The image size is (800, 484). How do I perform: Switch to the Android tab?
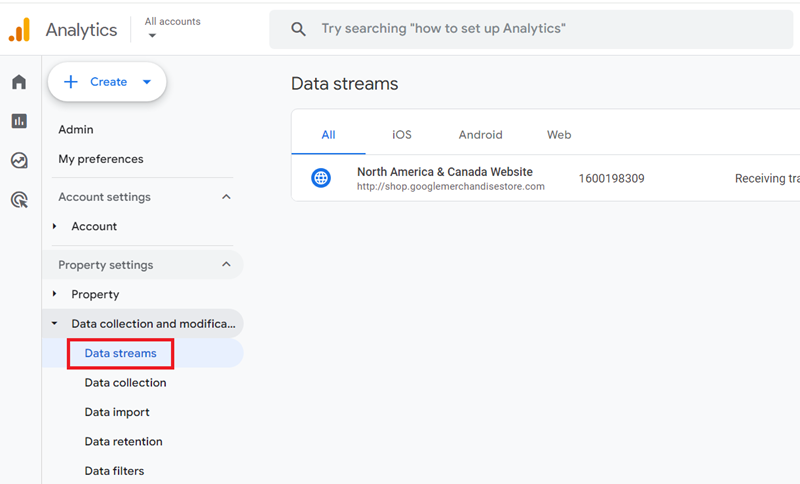pyautogui.click(x=481, y=135)
